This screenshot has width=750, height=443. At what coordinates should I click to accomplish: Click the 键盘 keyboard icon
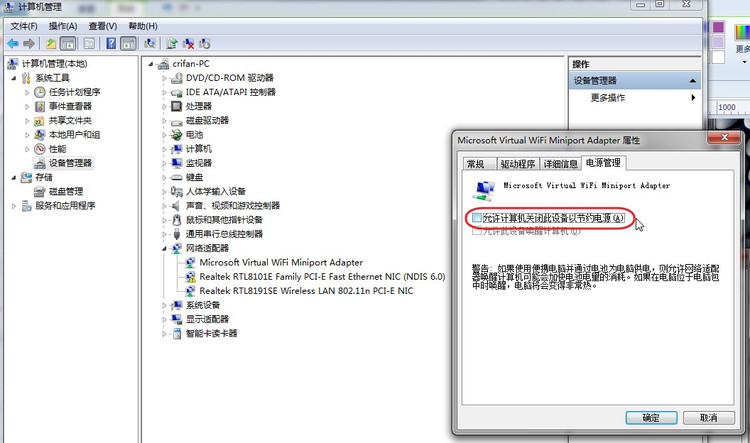[176, 177]
